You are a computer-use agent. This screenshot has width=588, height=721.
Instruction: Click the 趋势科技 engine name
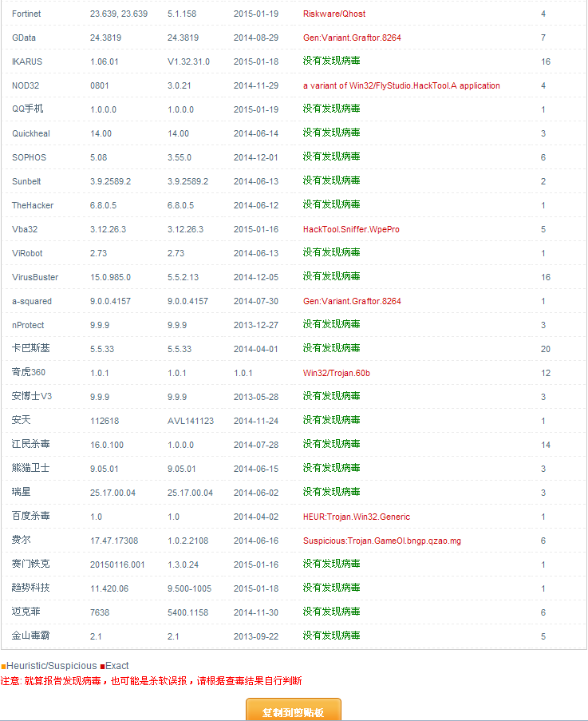pyautogui.click(x=31, y=588)
